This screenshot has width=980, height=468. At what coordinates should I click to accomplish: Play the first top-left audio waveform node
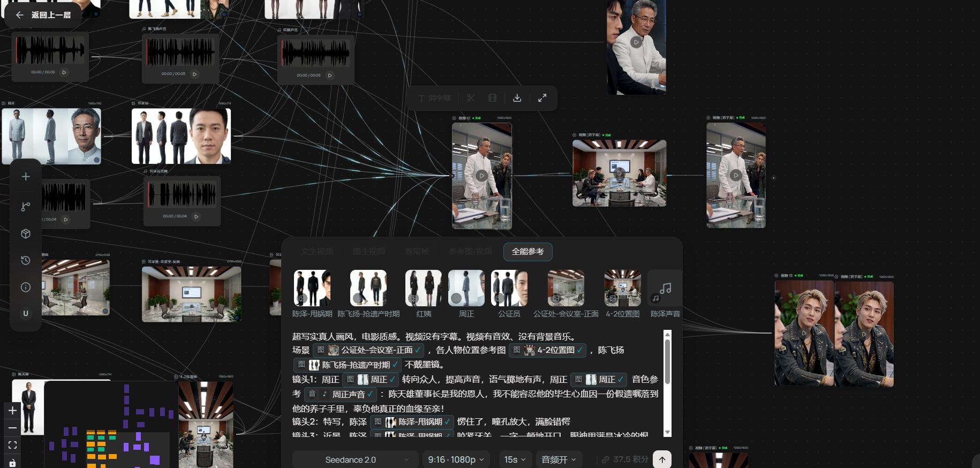[64, 72]
